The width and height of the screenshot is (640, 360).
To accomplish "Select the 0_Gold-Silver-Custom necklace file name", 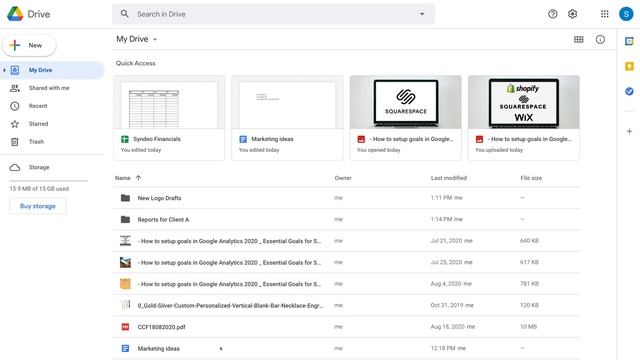I will click(231, 305).
